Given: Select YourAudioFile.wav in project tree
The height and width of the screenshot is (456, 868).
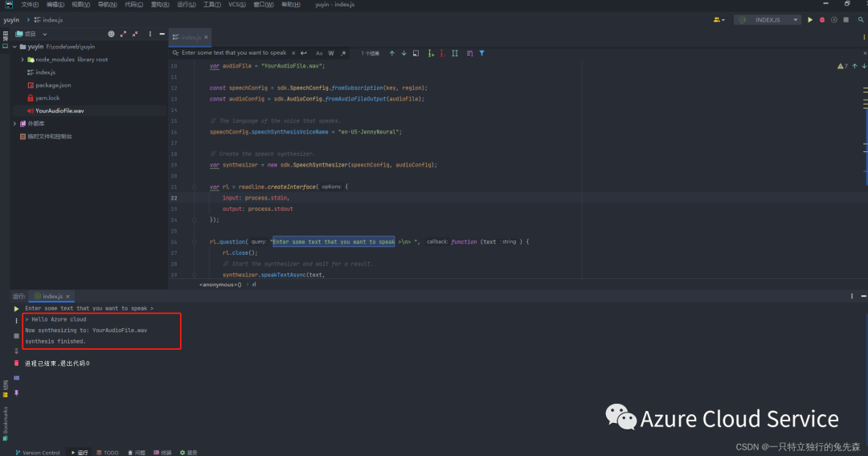Looking at the screenshot, I should tap(59, 111).
